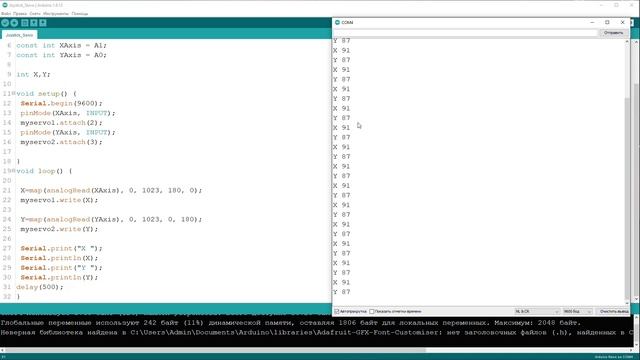Click the serial monitor vertical scrollbar thumb
Image resolution: width=640 pixels, height=360 pixels.
627,198
